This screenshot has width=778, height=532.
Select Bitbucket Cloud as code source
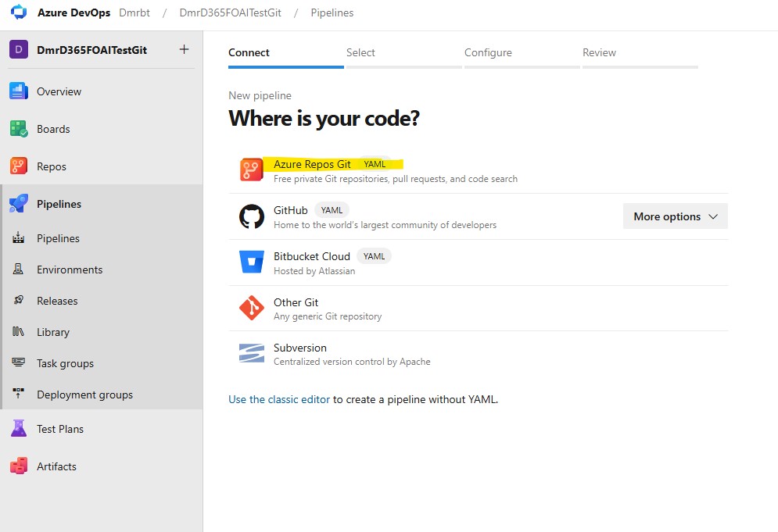[479, 262]
